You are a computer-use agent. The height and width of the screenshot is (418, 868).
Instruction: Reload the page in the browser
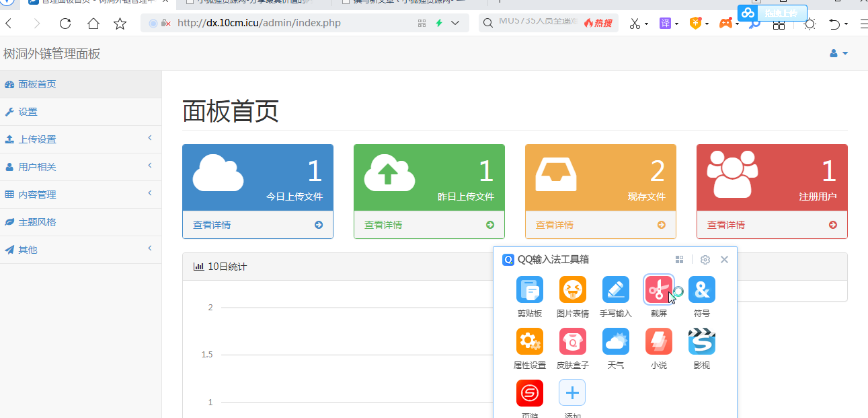tap(65, 24)
